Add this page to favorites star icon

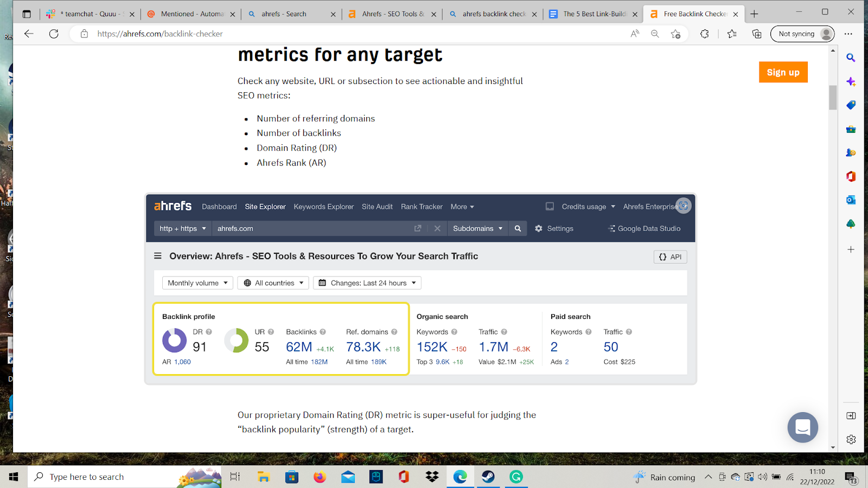pyautogui.click(x=675, y=34)
